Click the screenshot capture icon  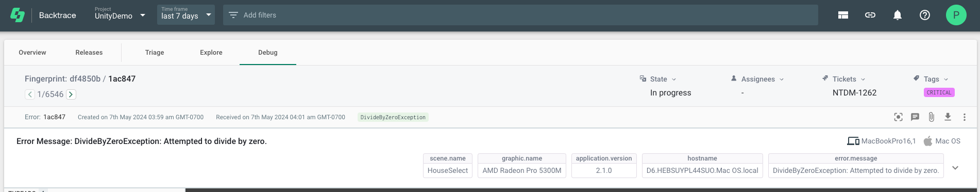[898, 117]
